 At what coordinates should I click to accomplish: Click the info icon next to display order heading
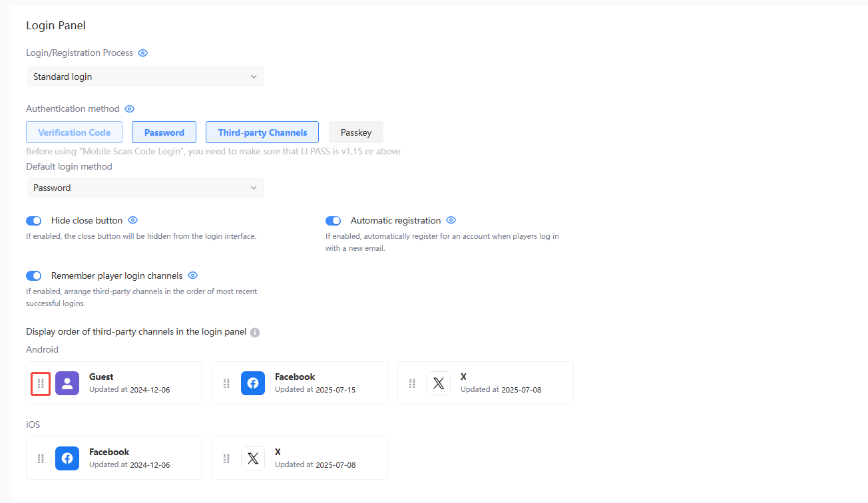coord(255,332)
